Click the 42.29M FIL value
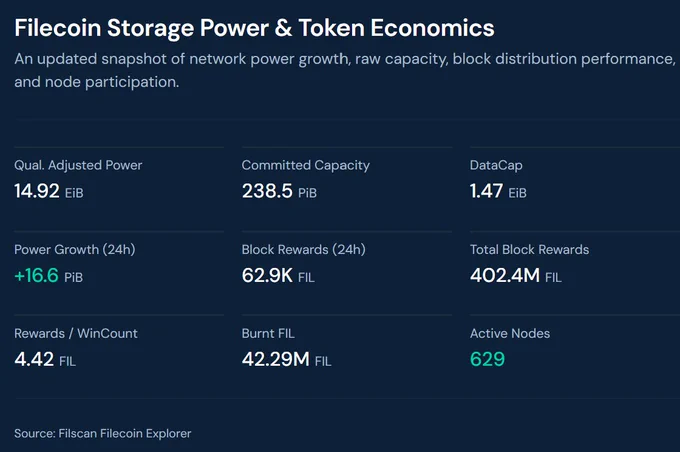This screenshot has width=680, height=452. click(x=287, y=359)
